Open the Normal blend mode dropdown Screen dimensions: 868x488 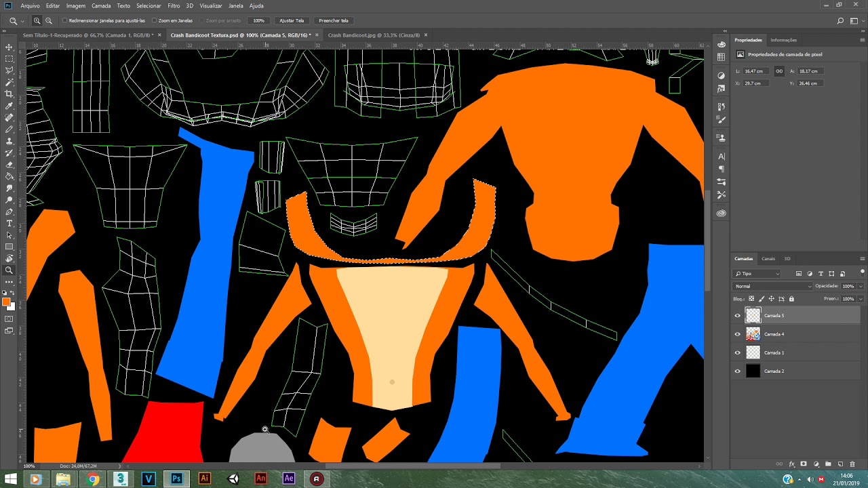click(x=773, y=286)
